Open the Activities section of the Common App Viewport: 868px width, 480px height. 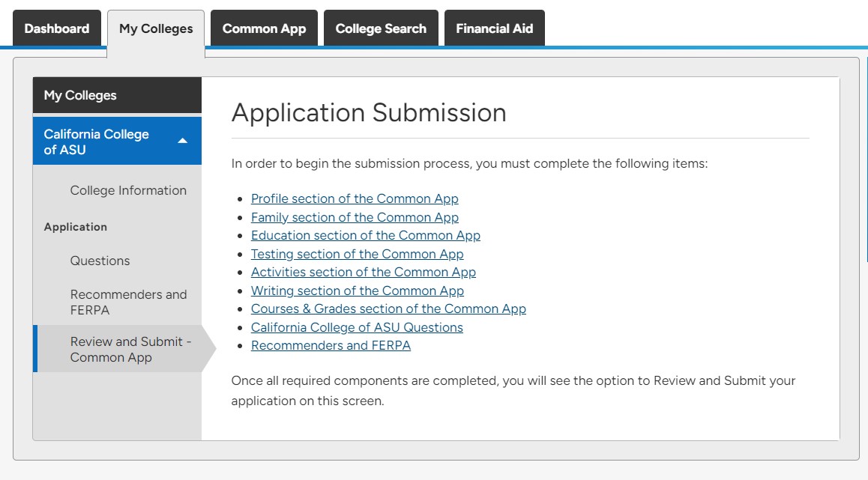363,272
